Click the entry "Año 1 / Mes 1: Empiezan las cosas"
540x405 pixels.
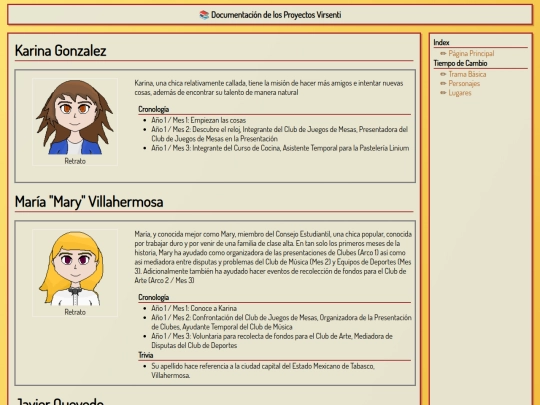(x=198, y=120)
